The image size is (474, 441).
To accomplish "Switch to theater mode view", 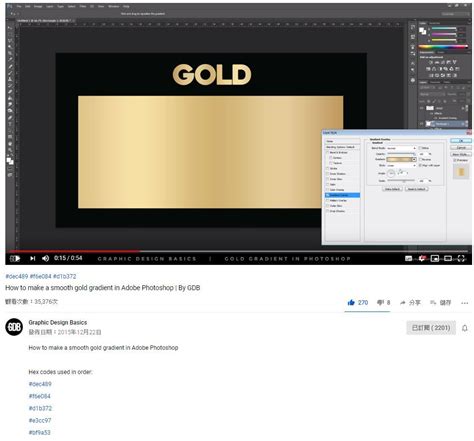I will (448, 258).
